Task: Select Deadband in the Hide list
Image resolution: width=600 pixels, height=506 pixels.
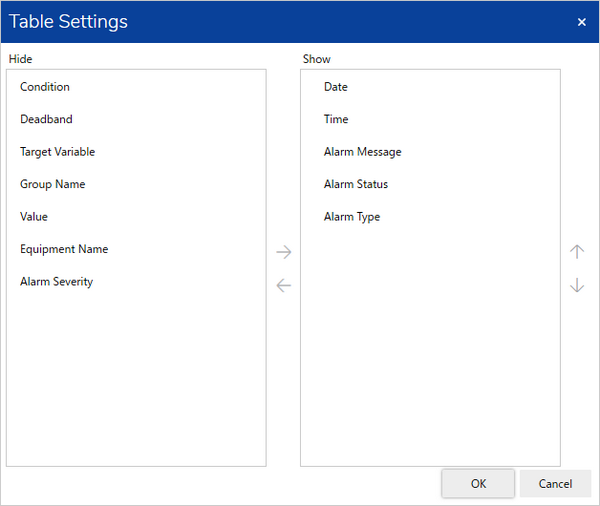Action: tap(46, 119)
